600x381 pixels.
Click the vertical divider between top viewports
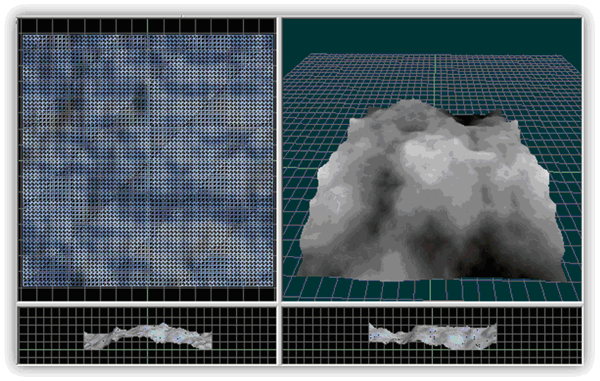click(279, 160)
